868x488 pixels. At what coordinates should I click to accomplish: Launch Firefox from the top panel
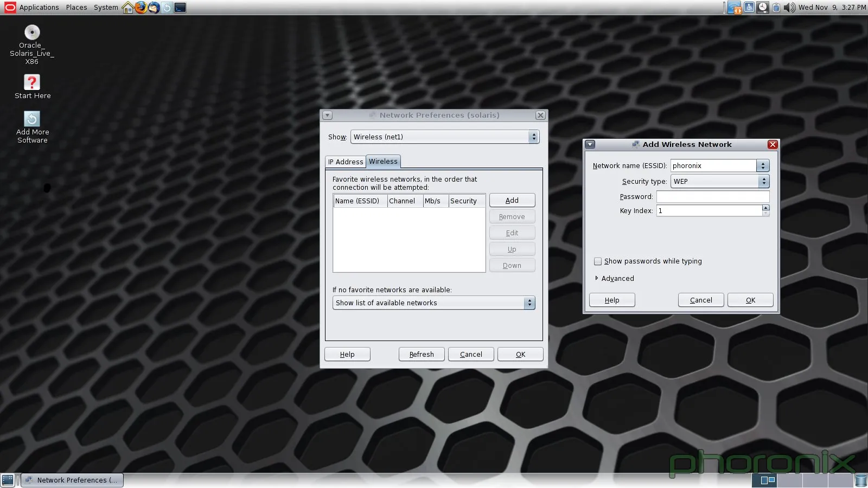click(x=141, y=8)
